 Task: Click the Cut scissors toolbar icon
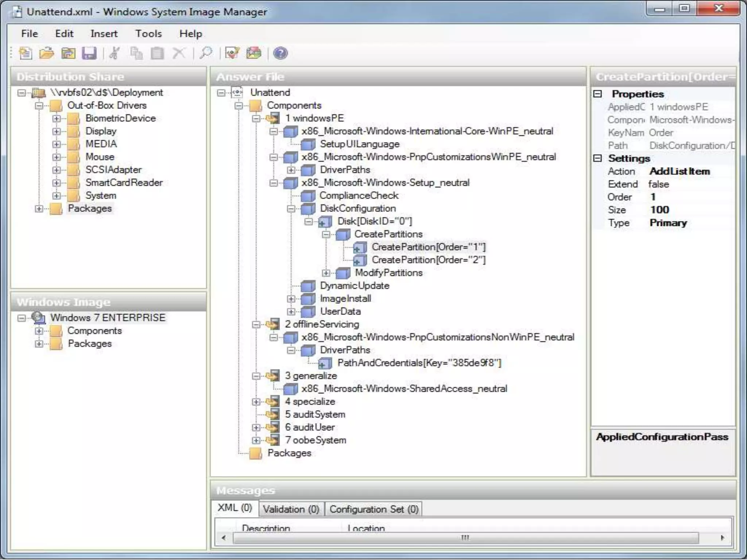point(115,53)
